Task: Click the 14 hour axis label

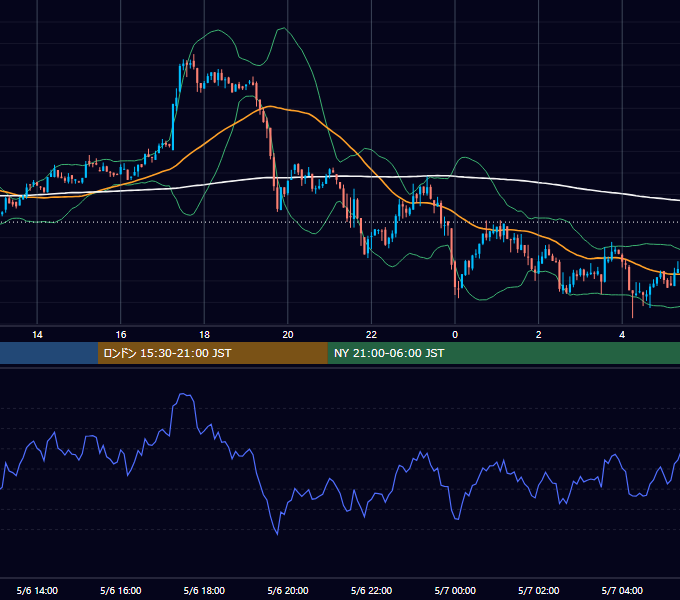Action: tap(37, 335)
